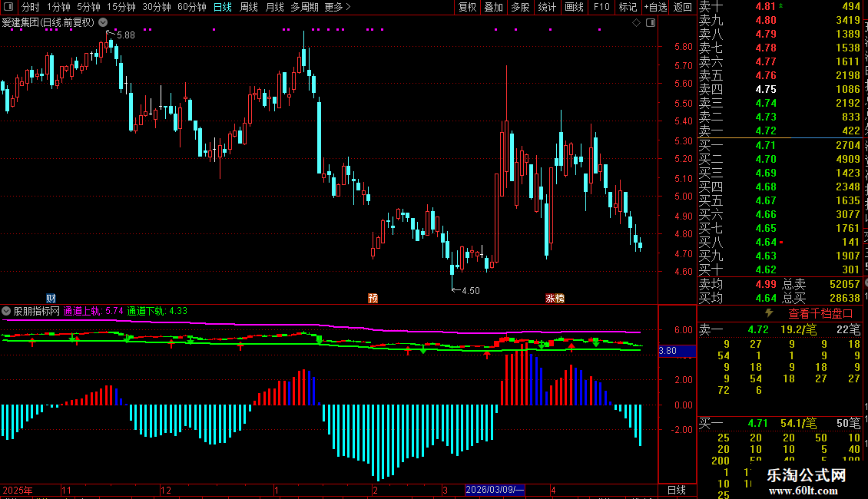
Task: Switch to 分时 intraday chart
Action: click(31, 7)
